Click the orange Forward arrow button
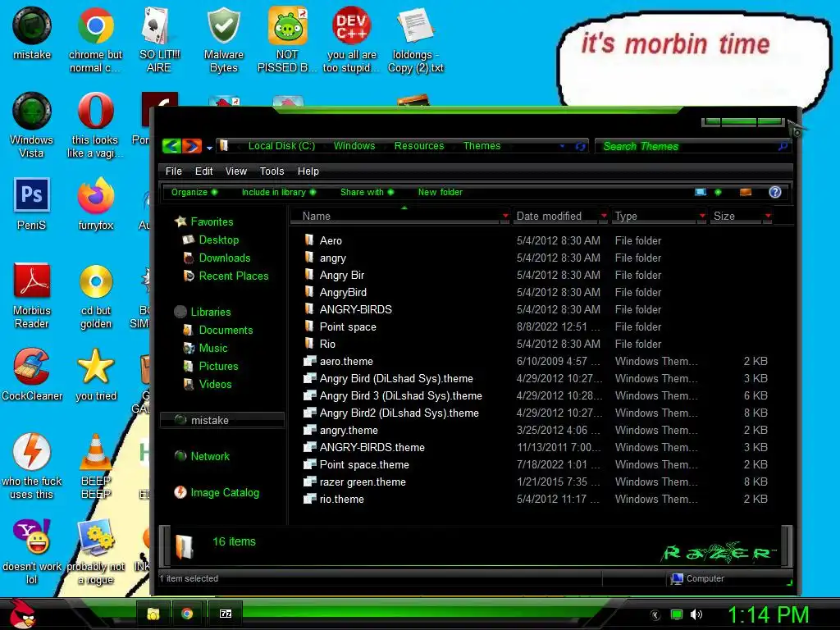The width and height of the screenshot is (840, 630). point(192,146)
